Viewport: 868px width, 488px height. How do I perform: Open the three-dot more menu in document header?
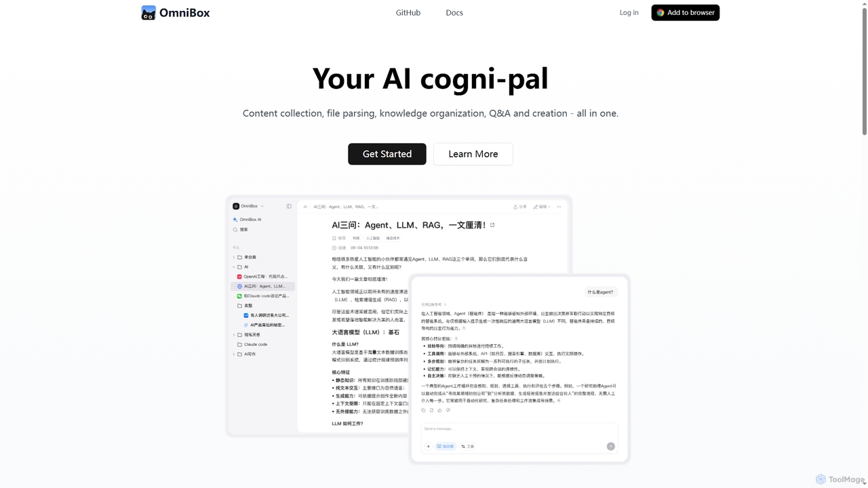click(559, 207)
